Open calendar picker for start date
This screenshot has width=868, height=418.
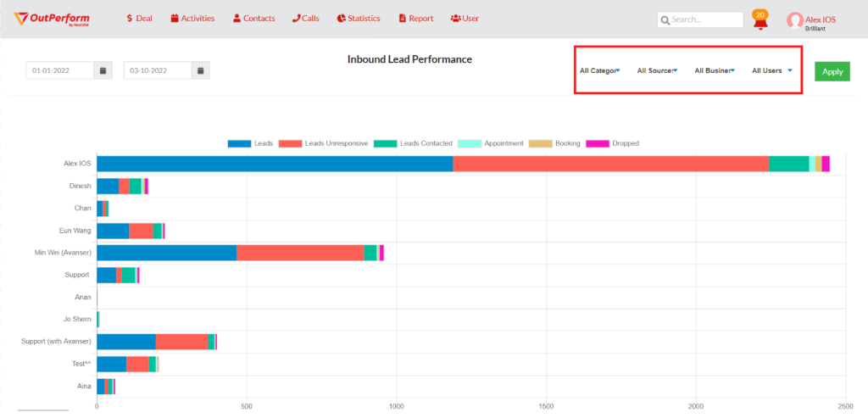(102, 70)
